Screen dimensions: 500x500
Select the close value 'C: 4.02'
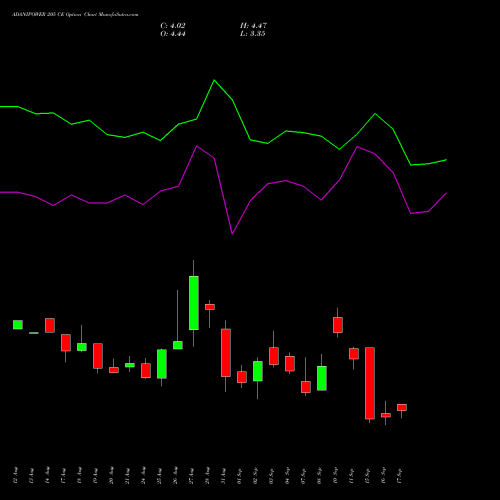click(x=173, y=26)
